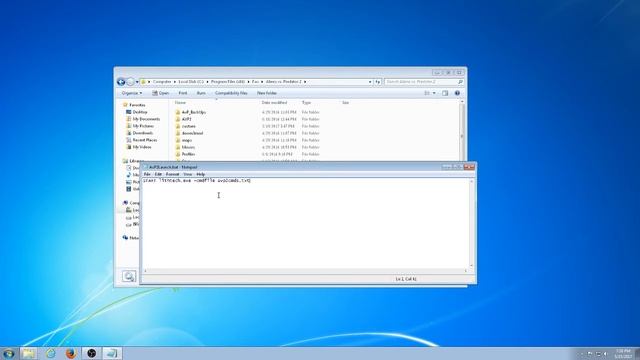640x360 pixels.
Task: Click the Aliens vs. Predator 2 breadcrumb
Action: [x=283, y=82]
